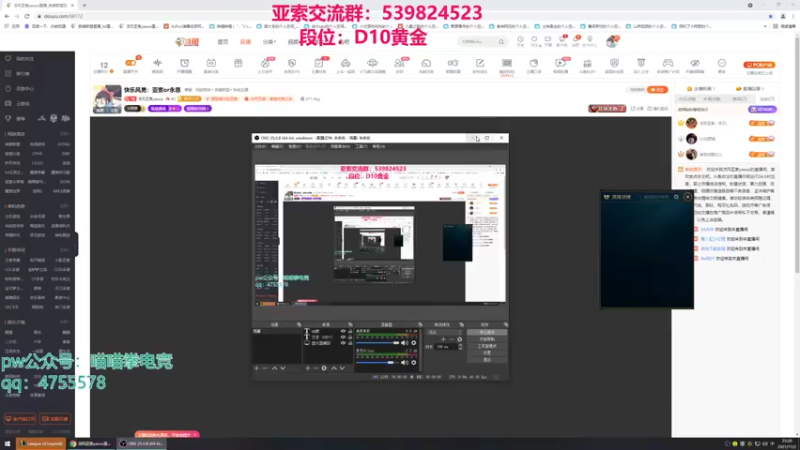Toggle visibility of the OBS display capture source
800x450 pixels.
click(x=343, y=343)
